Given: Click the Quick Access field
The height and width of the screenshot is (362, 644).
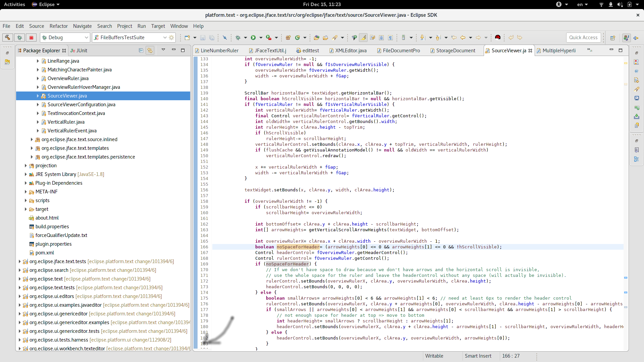Looking at the screenshot, I should (x=583, y=38).
